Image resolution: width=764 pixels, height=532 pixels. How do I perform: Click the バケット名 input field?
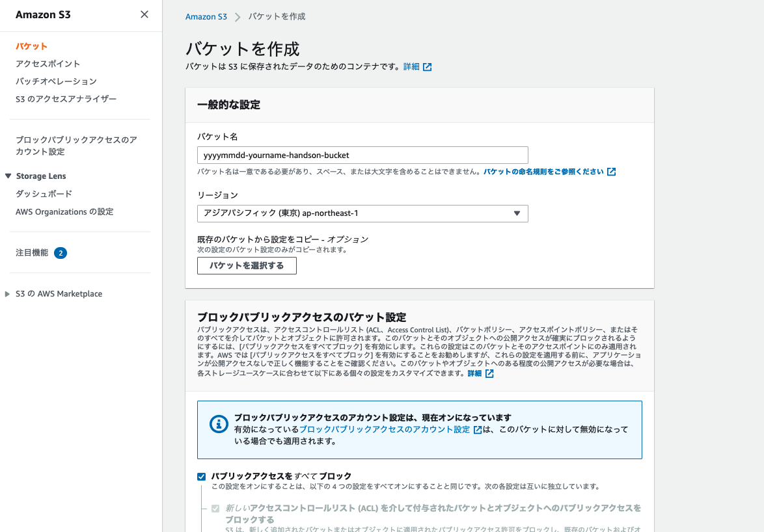(362, 155)
